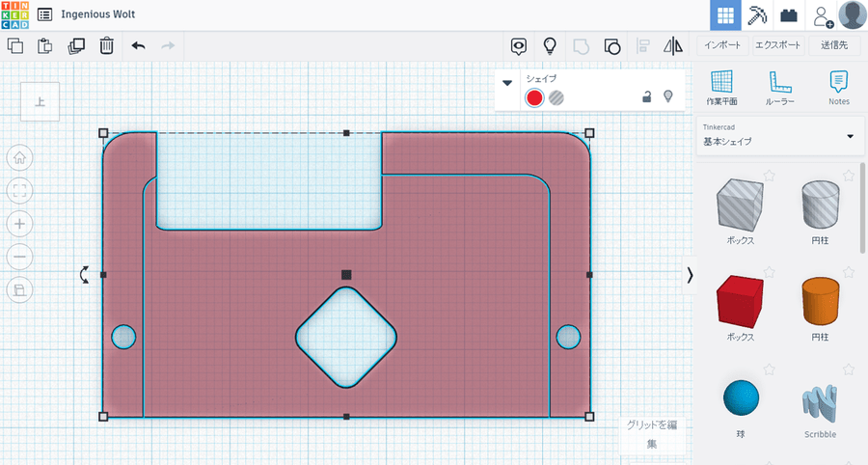This screenshot has width=868, height=465.
Task: Favorite the striped ボックス with star
Action: pyautogui.click(x=769, y=176)
